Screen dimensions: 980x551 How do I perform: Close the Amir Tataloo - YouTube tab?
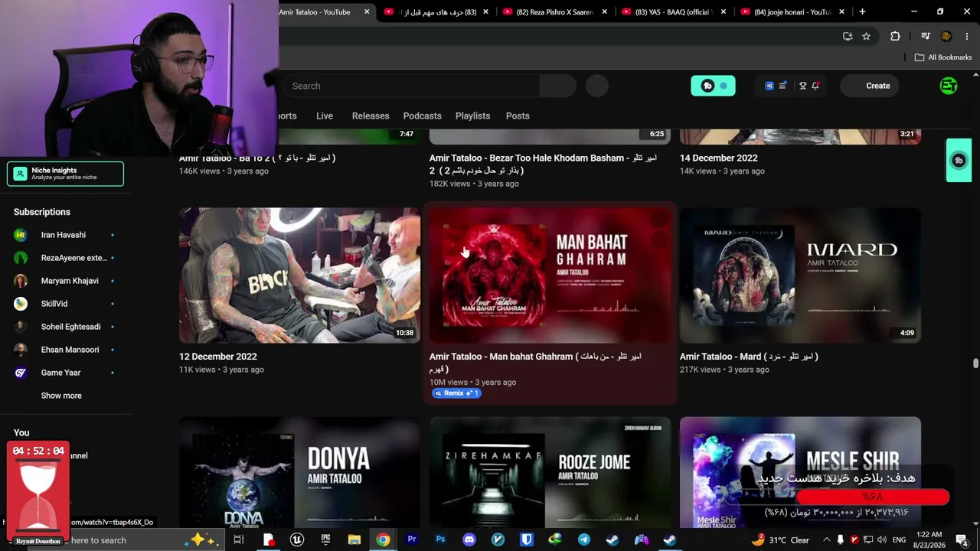[367, 11]
